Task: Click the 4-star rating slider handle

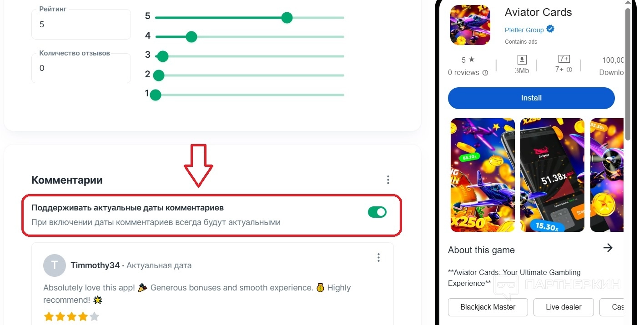Action: click(191, 37)
